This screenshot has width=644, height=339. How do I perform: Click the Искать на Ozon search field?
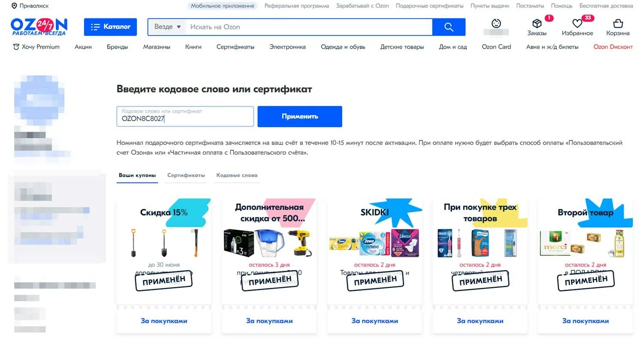pyautogui.click(x=309, y=27)
